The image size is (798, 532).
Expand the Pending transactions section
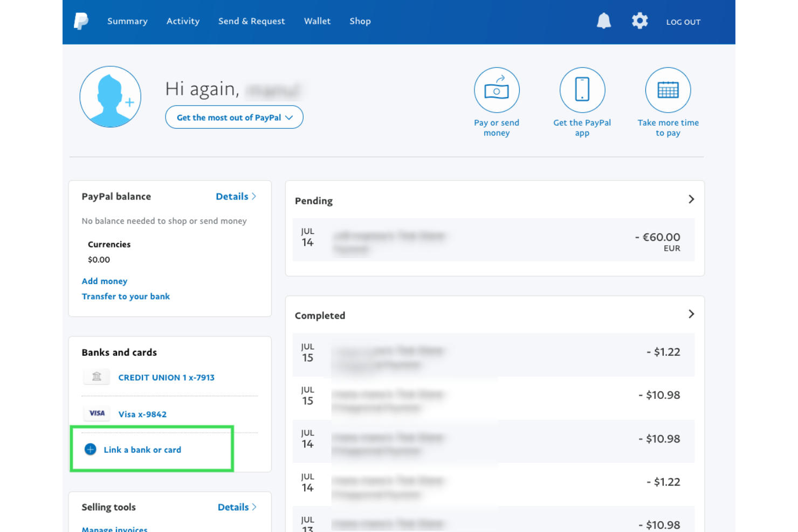coord(691,199)
